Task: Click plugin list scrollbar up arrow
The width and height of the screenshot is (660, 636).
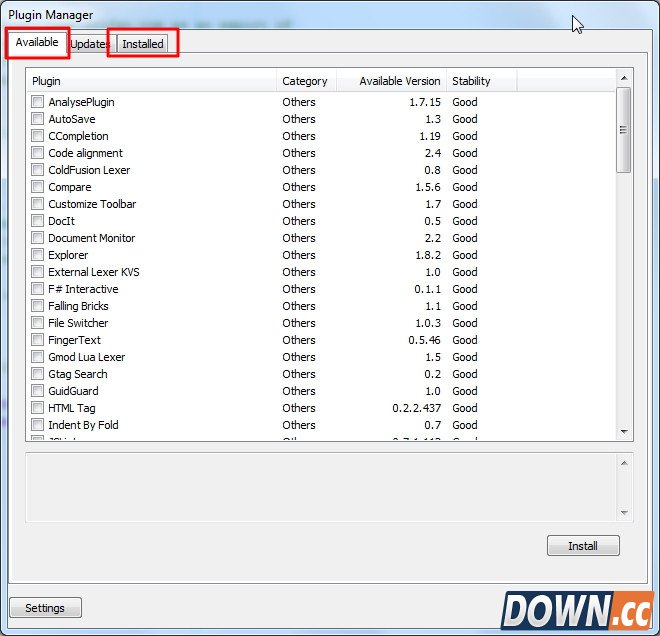Action: tap(624, 78)
